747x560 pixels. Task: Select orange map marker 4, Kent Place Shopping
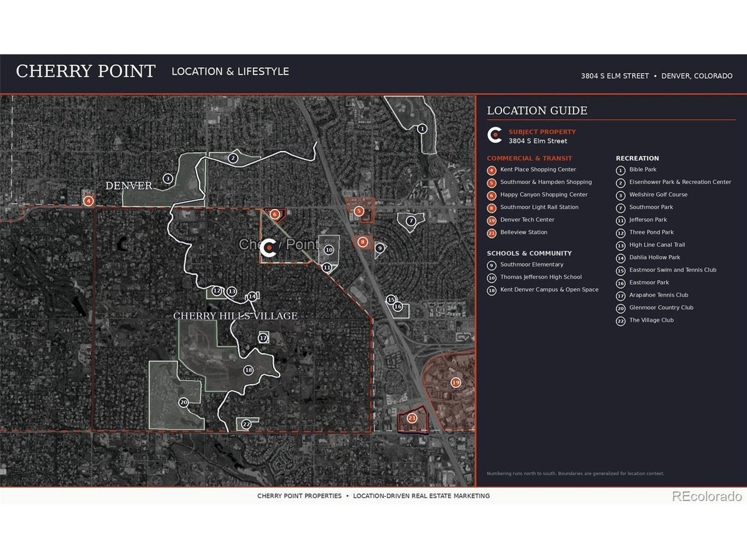88,201
